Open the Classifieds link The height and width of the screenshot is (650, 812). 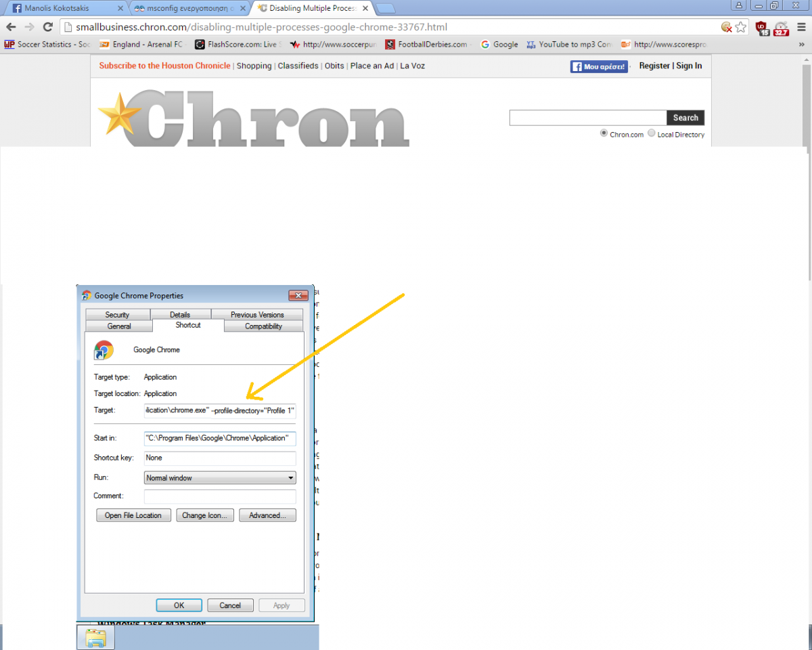[298, 66]
